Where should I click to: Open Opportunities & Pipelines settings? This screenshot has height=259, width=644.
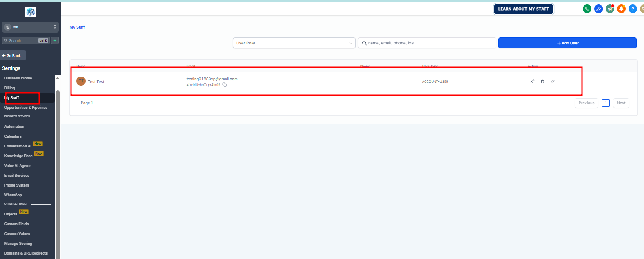tap(26, 108)
